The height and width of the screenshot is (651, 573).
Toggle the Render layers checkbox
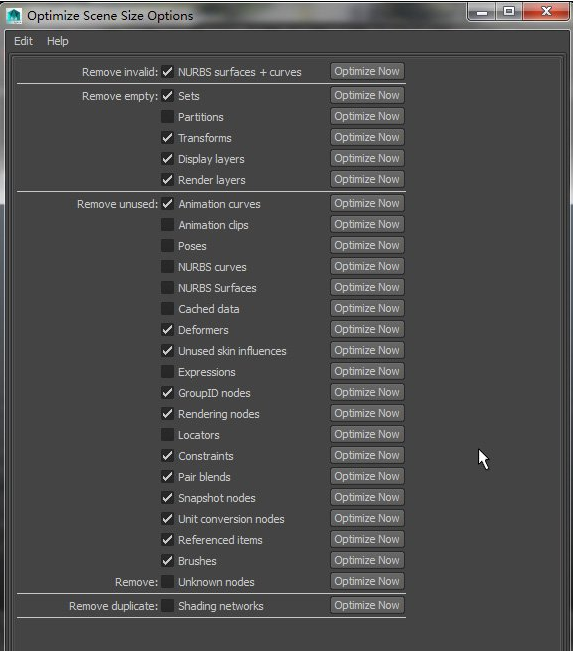(x=167, y=179)
